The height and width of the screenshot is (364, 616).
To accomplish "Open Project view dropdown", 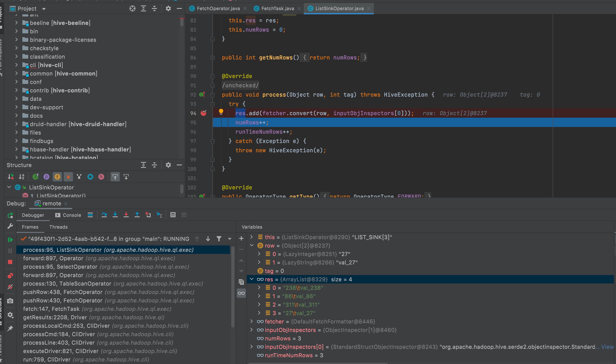I will 44,9.
